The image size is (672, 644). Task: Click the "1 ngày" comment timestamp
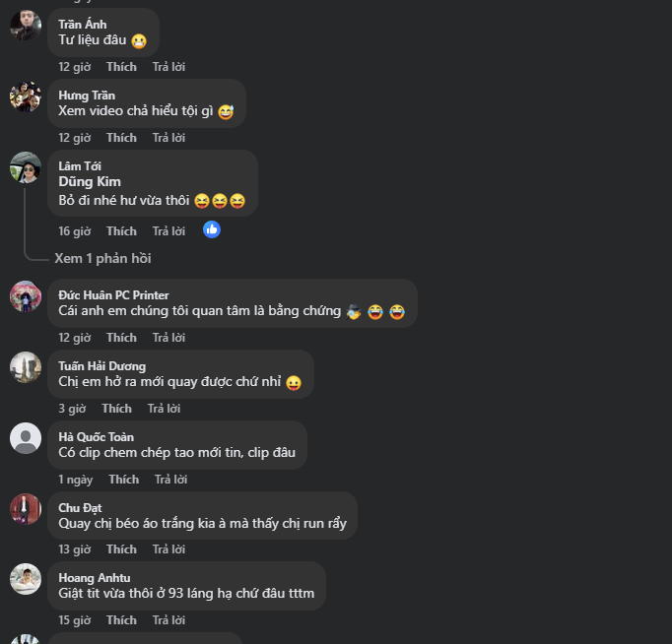75,480
